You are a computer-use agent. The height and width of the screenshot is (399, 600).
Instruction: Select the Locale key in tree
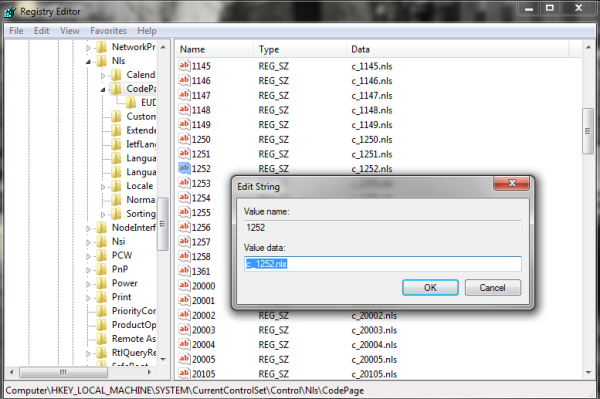coord(140,186)
